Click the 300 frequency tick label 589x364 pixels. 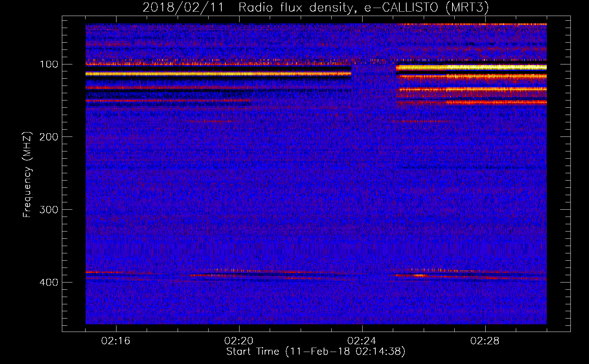[49, 210]
